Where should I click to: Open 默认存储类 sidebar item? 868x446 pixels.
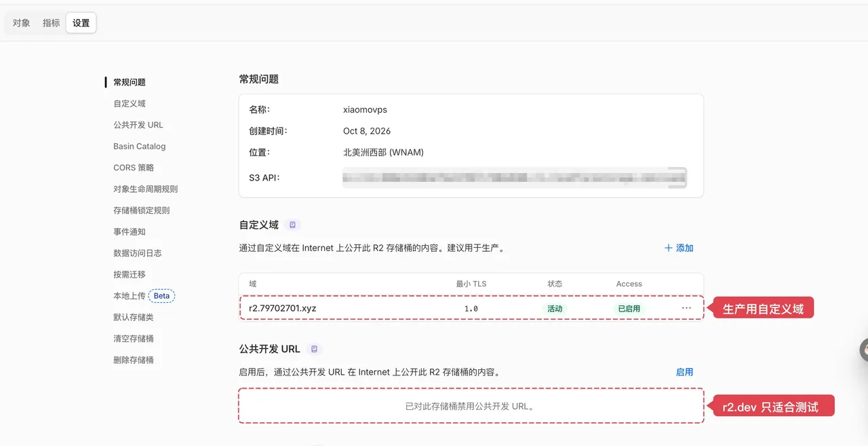134,317
